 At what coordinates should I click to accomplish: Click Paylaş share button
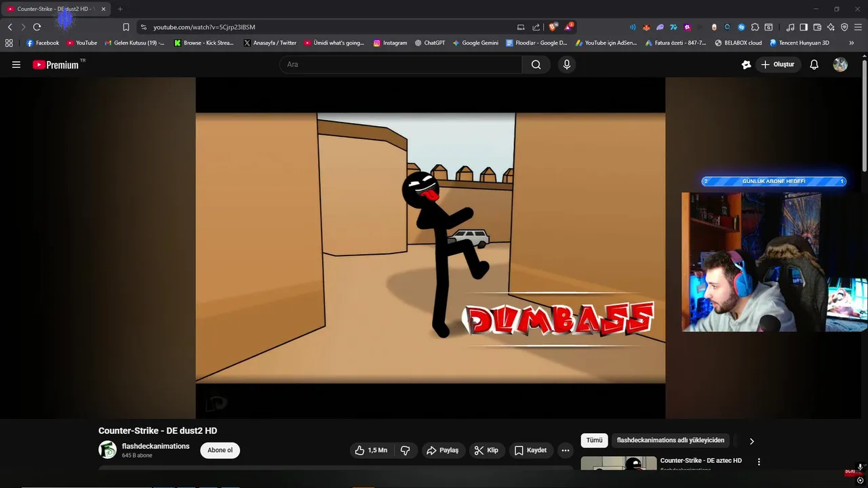[442, 450]
